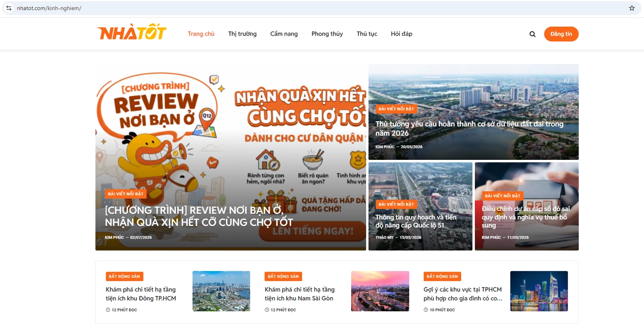The height and width of the screenshot is (327, 644).
Task: Click the tag above the đất đai article
Action: (396, 109)
